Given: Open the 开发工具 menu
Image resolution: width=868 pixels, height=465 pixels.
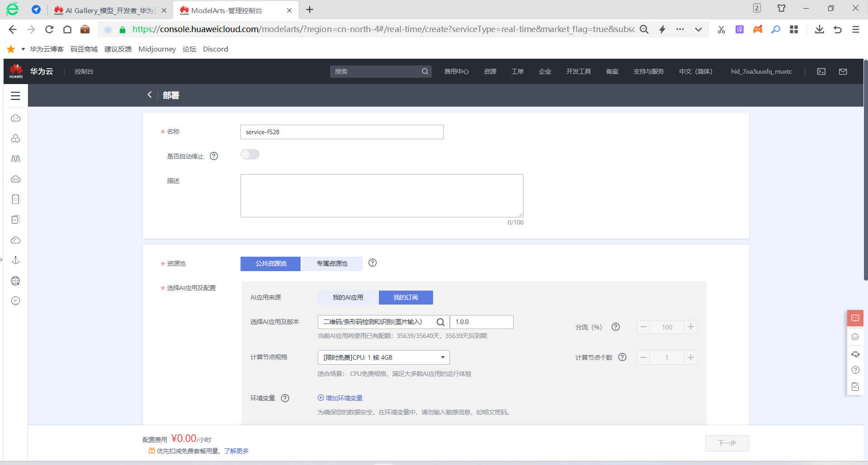Looking at the screenshot, I should click(x=578, y=71).
